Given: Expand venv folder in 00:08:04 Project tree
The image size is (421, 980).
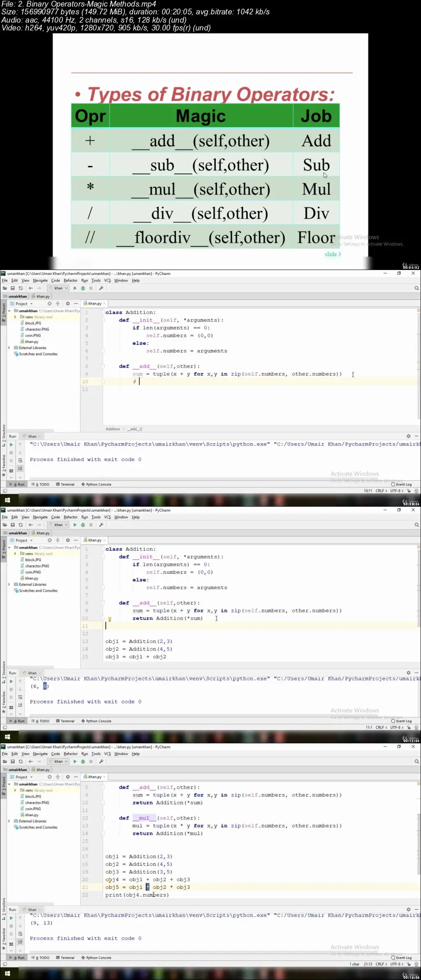Looking at the screenshot, I should pyautogui.click(x=15, y=317).
